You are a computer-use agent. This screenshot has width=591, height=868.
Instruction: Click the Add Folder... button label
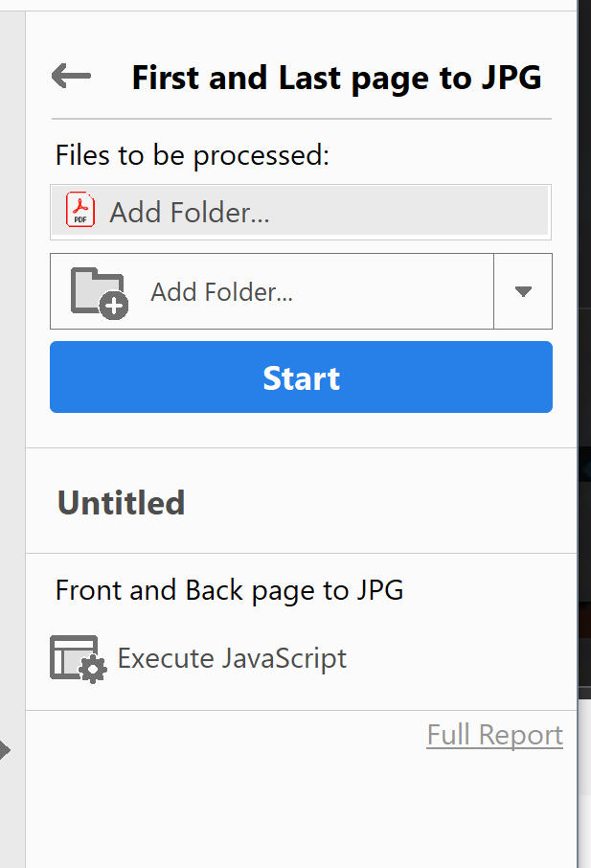(x=221, y=292)
